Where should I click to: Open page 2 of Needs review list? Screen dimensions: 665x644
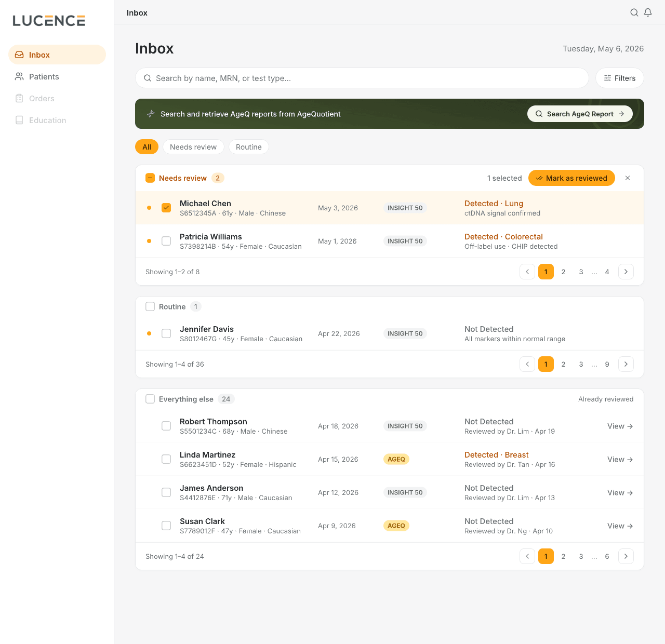pos(563,272)
